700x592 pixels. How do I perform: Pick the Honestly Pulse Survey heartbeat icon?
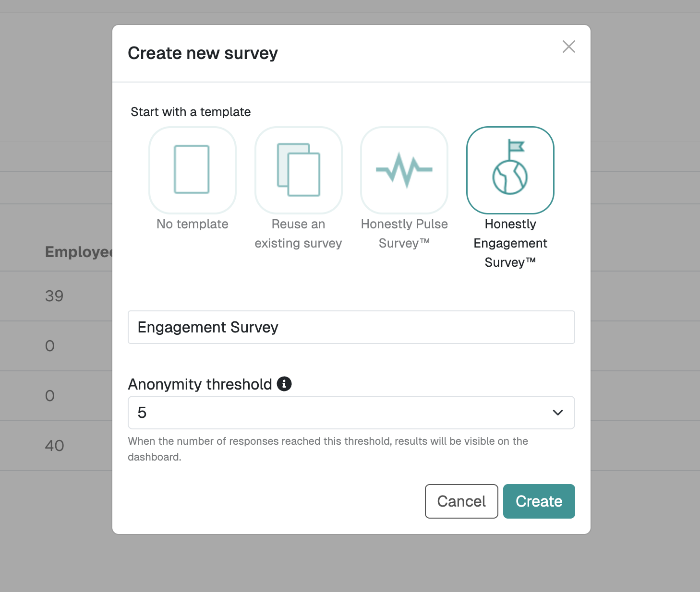tap(404, 170)
